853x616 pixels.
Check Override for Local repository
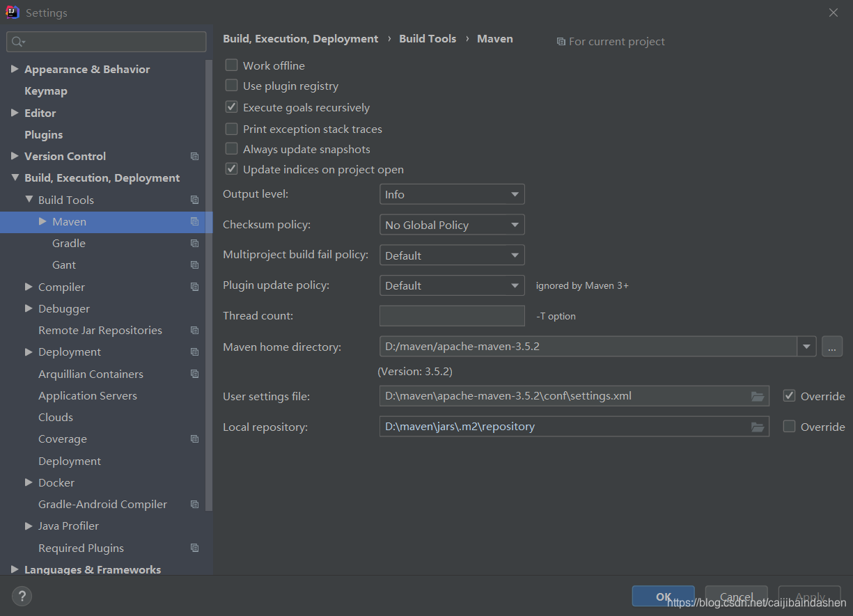pyautogui.click(x=789, y=426)
